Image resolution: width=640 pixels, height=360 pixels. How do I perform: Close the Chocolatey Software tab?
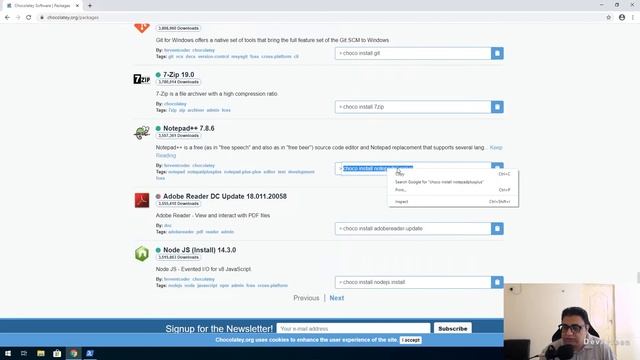[x=77, y=6]
